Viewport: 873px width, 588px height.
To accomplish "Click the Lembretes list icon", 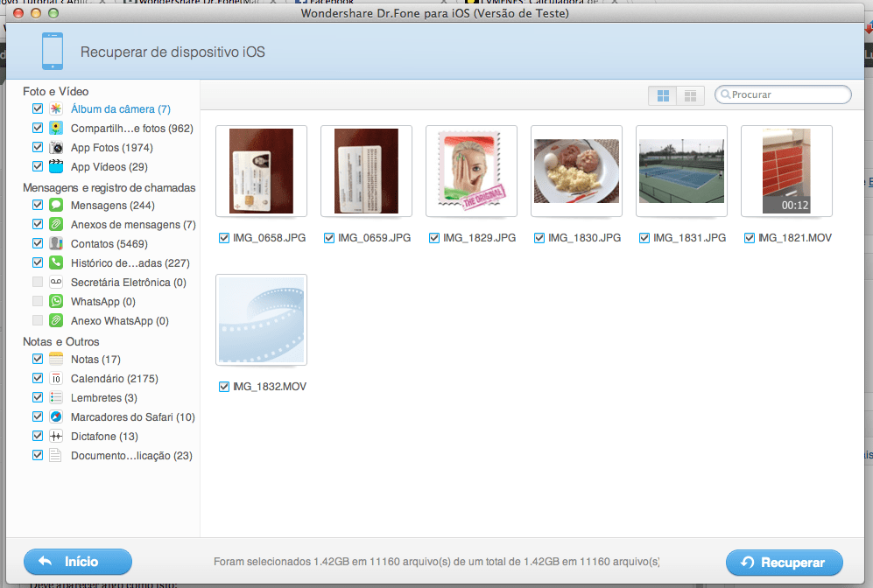I will click(56, 397).
